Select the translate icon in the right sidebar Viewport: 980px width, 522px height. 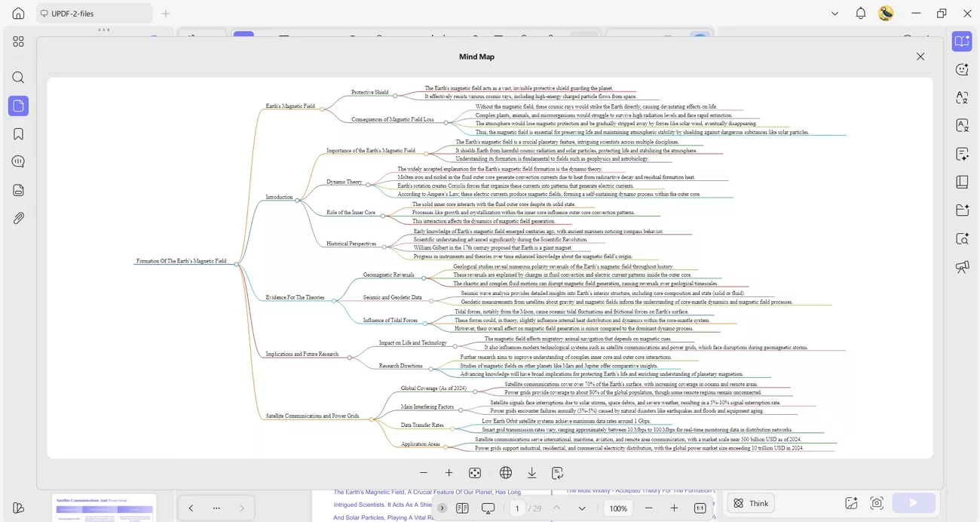click(x=962, y=97)
